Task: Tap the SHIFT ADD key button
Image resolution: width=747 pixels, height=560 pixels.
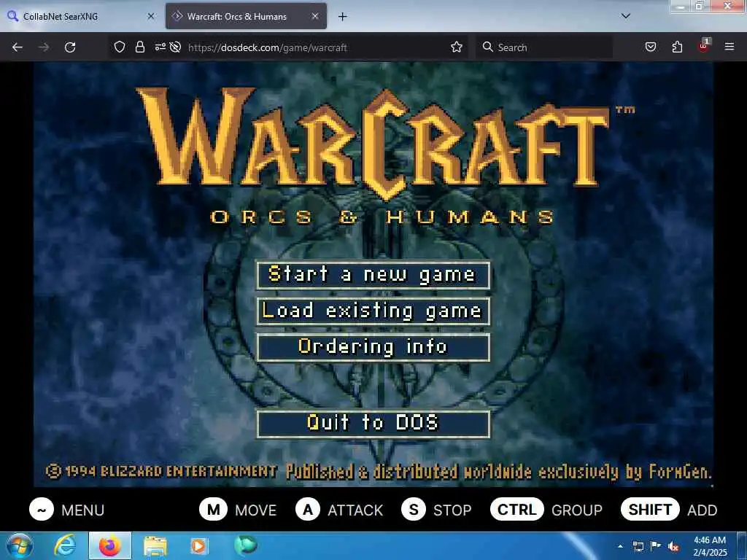Action: tap(670, 510)
